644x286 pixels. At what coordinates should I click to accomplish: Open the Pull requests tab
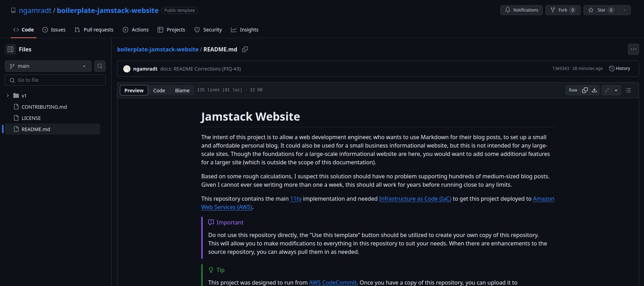pyautogui.click(x=94, y=30)
